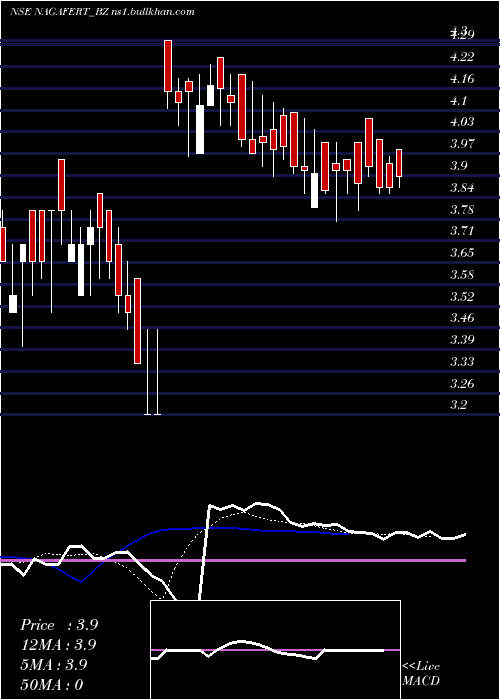The width and height of the screenshot is (500, 700).
Task: Click the 3.78 price axis label
Action: (461, 209)
